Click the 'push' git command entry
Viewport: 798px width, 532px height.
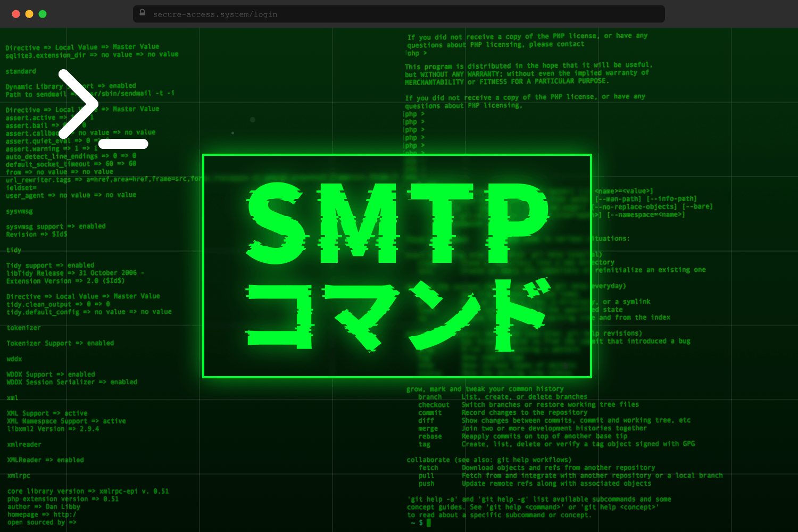click(x=426, y=484)
